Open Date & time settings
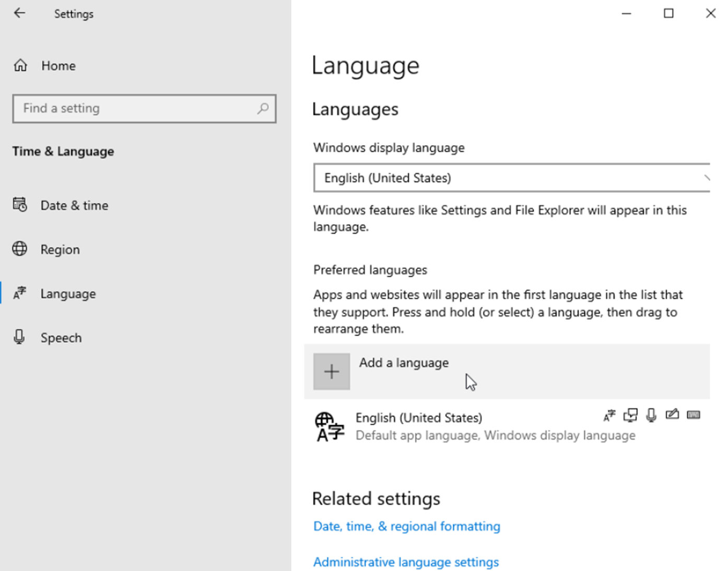 coord(74,205)
